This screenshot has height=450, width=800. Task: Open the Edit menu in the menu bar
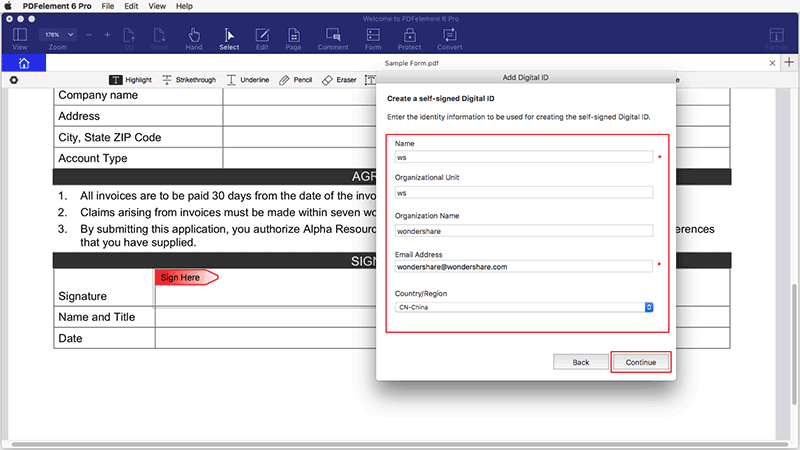pyautogui.click(x=131, y=6)
